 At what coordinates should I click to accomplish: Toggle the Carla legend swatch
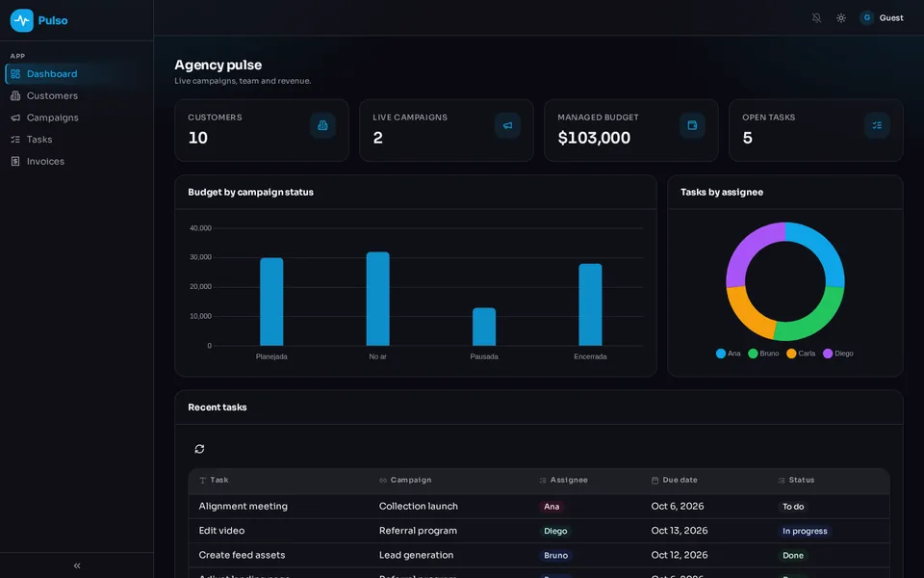click(x=791, y=354)
